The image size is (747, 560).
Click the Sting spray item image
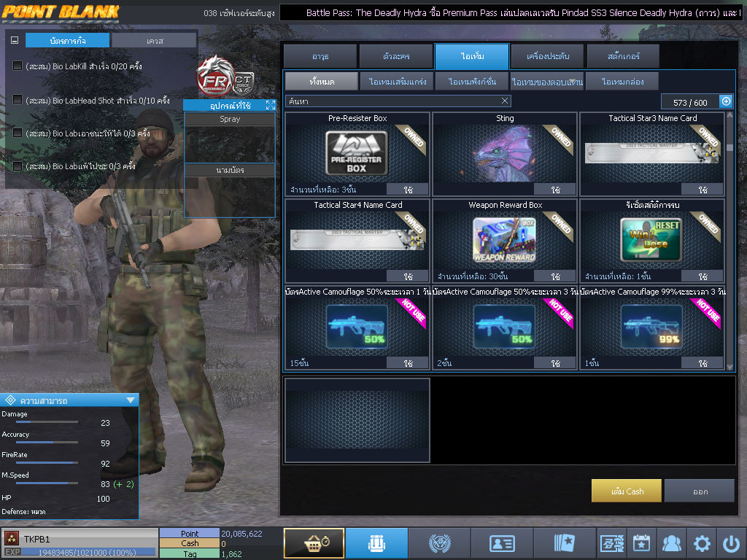pos(505,153)
